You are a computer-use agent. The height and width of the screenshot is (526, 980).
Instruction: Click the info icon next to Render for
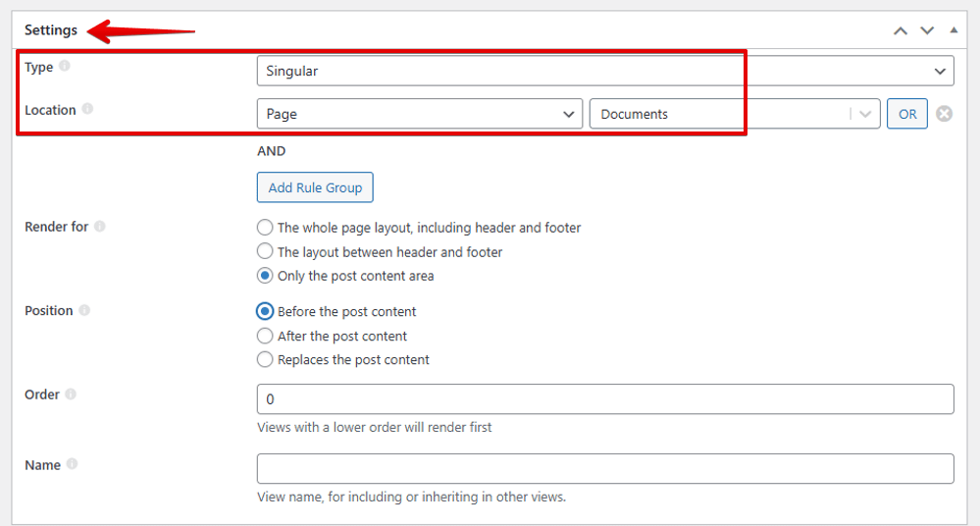100,227
